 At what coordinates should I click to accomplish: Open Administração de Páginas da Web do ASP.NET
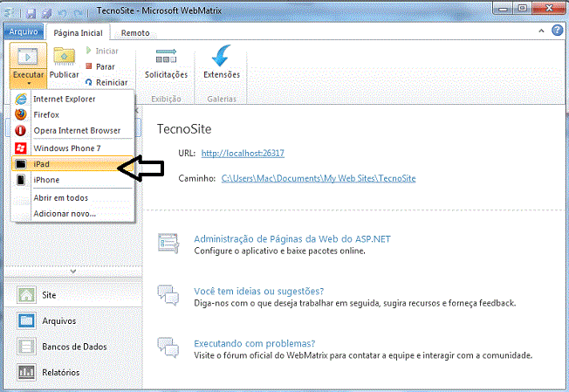(x=292, y=239)
